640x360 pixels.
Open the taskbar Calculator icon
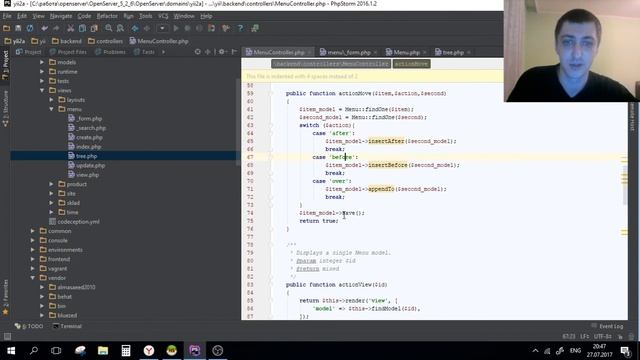pos(126,351)
